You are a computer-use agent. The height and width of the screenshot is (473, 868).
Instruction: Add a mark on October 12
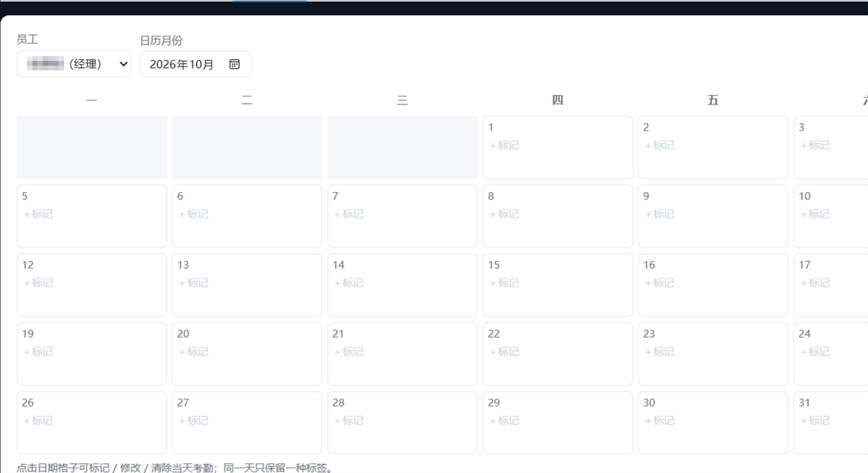tap(38, 282)
